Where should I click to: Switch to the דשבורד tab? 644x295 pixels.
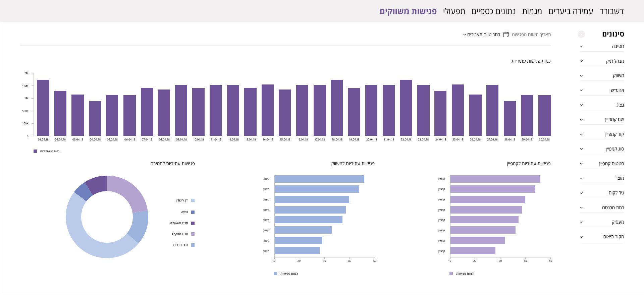[x=611, y=11]
